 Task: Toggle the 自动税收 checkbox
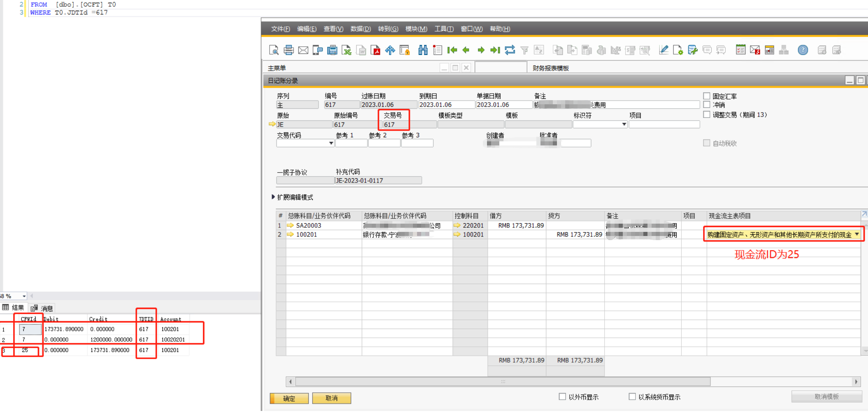pos(706,143)
